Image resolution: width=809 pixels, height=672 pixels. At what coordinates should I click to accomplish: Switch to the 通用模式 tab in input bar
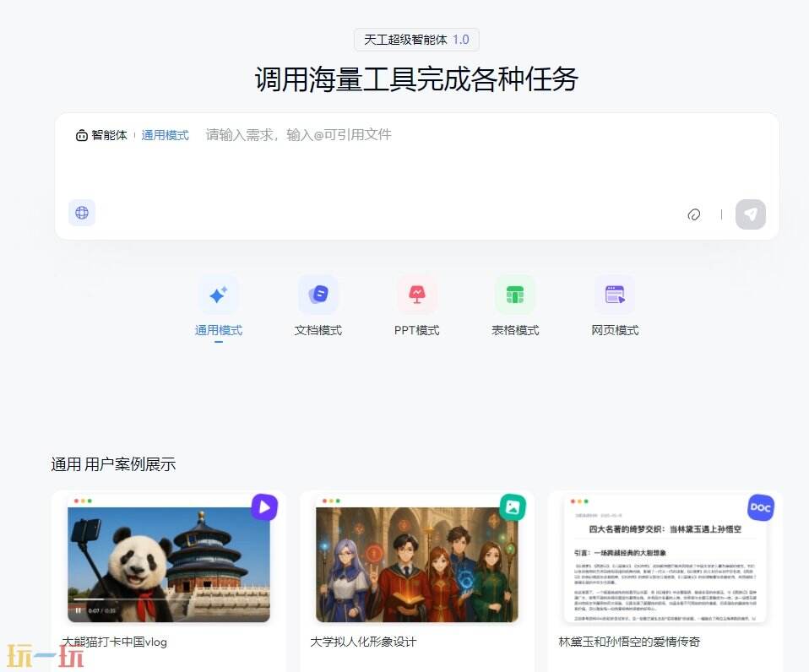pos(166,134)
